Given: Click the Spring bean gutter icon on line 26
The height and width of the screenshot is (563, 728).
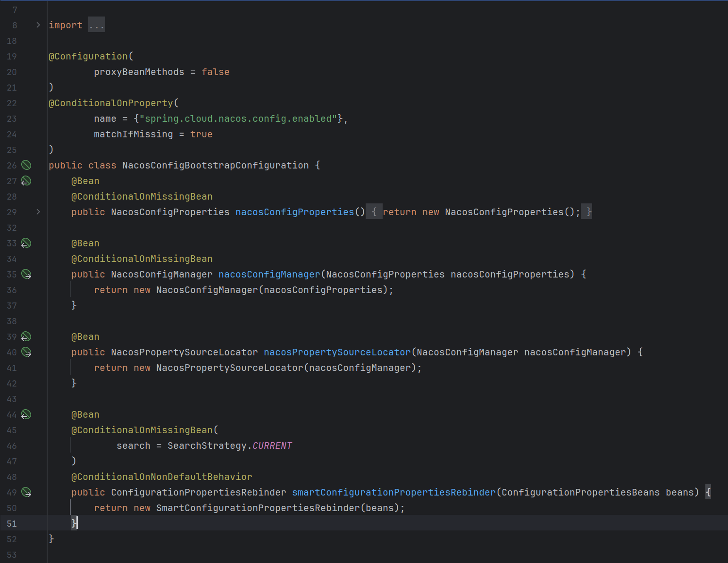Looking at the screenshot, I should coord(26,165).
